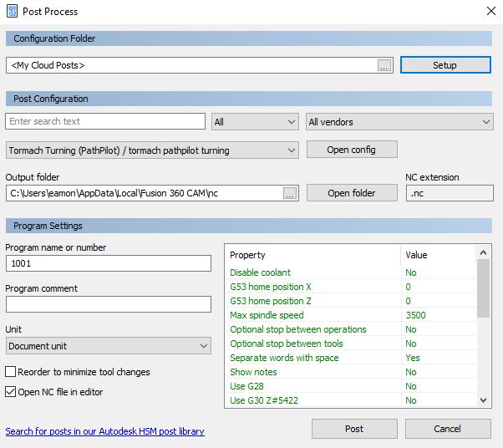Expand the Tormach Turning post dropdown
This screenshot has height=448, width=503.
tap(152, 150)
